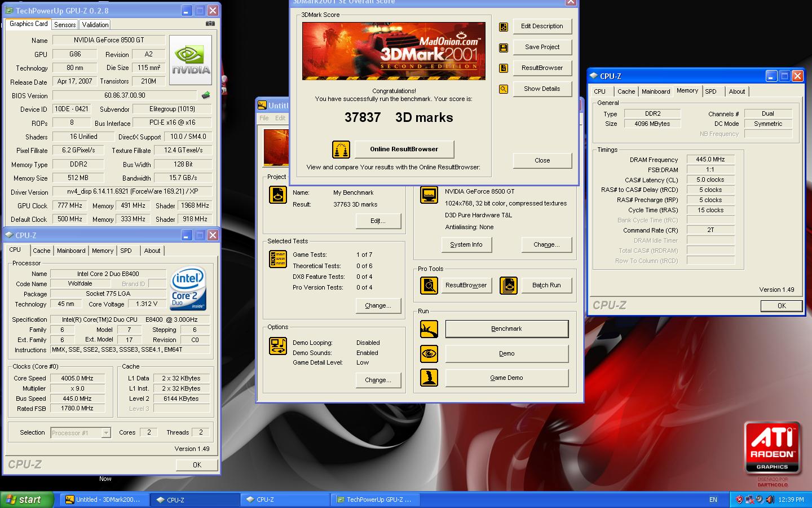Click the EN language indicator in taskbar
This screenshot has width=812, height=508.
(713, 500)
